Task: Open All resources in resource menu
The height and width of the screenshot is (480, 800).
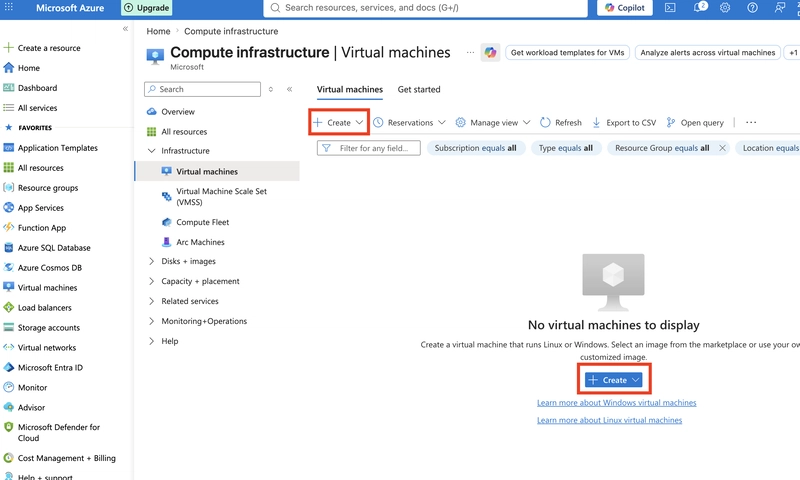Action: point(184,132)
